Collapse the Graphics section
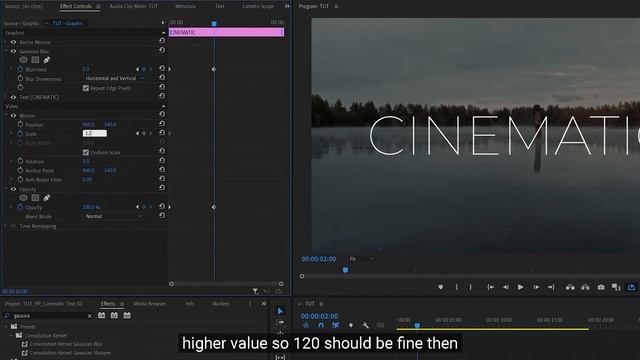The height and width of the screenshot is (360, 640). [163, 33]
